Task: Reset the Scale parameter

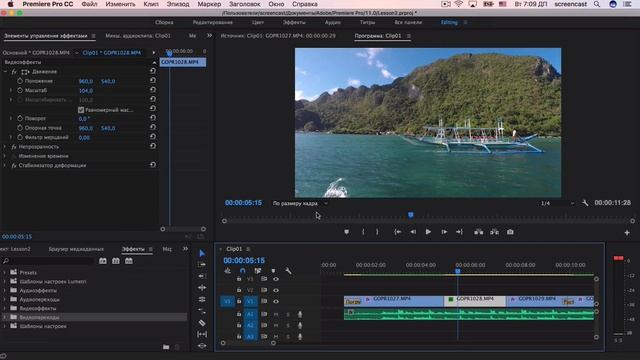Action: [x=153, y=90]
